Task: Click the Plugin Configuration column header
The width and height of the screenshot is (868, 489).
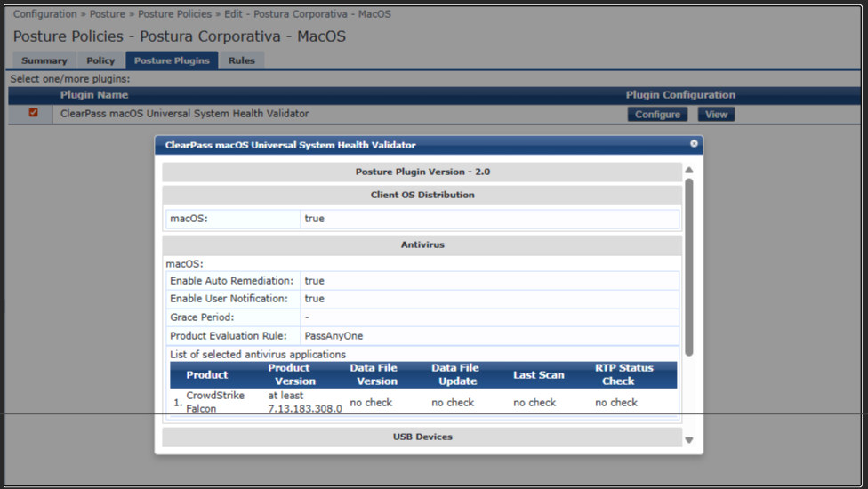Action: [x=680, y=95]
